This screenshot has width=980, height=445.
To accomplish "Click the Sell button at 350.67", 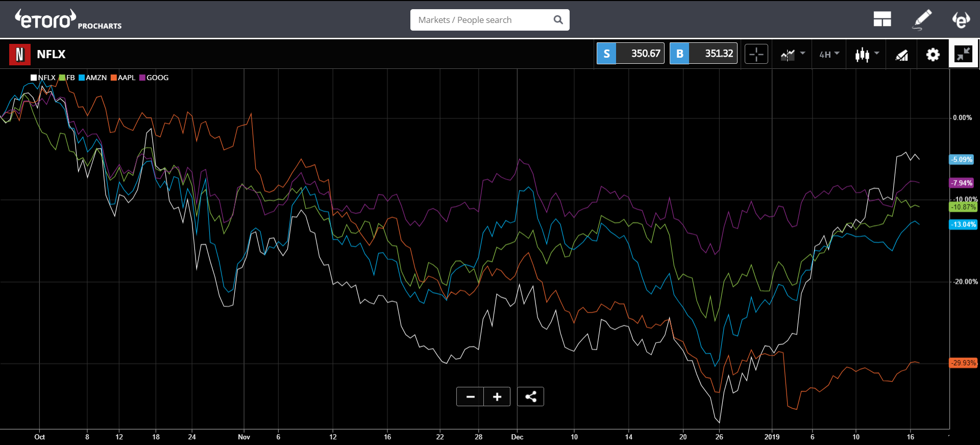I will [x=630, y=54].
